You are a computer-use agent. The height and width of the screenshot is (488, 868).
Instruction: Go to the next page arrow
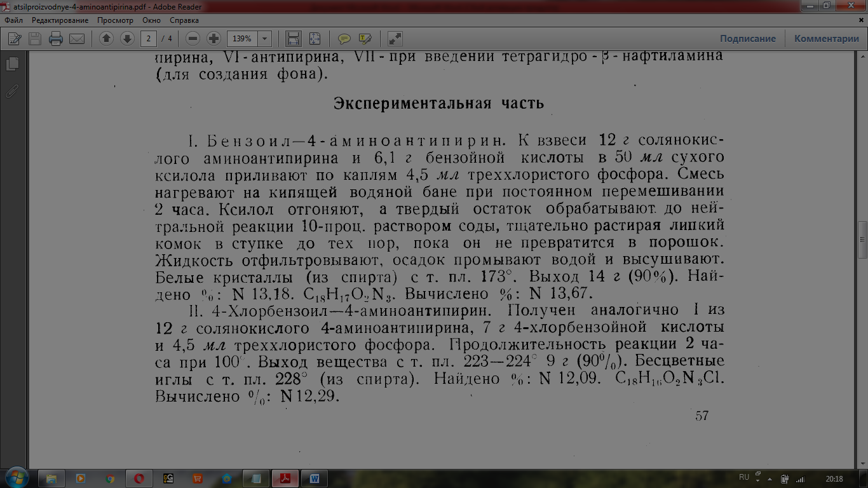(x=127, y=39)
